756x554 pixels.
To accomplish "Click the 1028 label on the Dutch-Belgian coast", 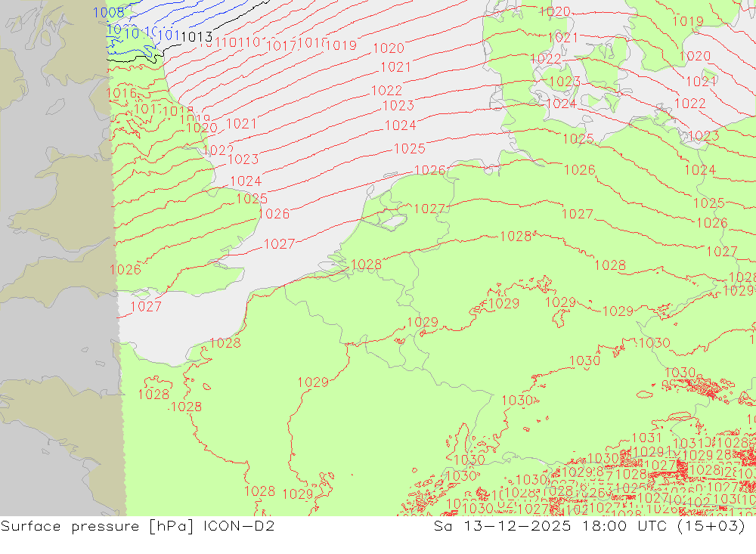I will click(x=367, y=265).
